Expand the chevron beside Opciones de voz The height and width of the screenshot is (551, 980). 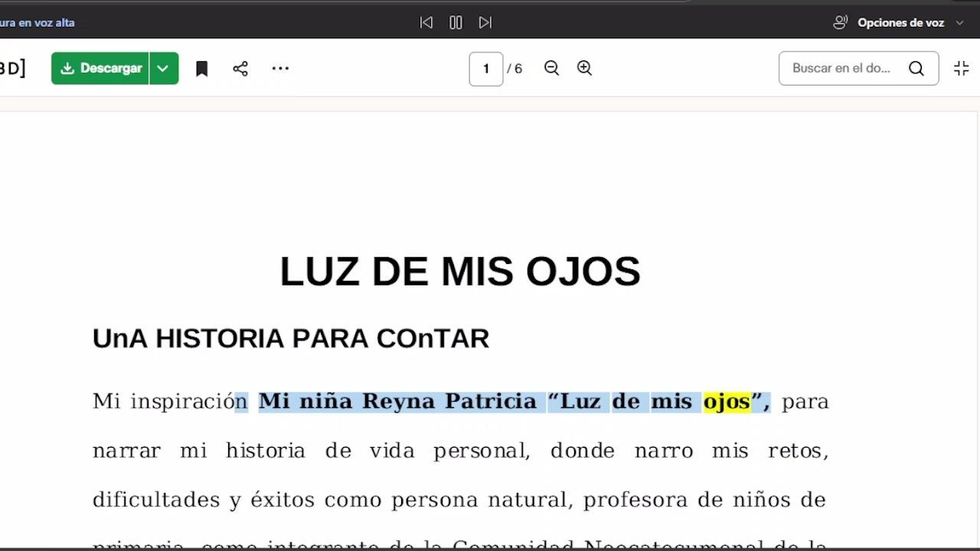959,23
